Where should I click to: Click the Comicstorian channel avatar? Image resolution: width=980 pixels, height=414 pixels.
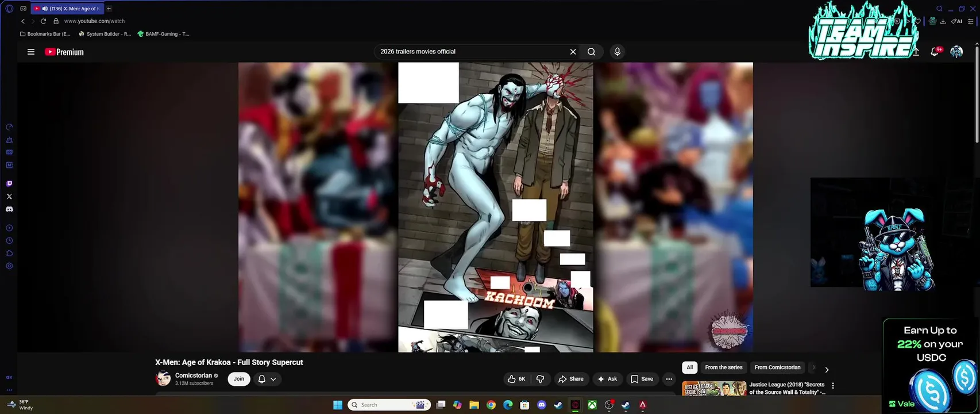pos(163,378)
